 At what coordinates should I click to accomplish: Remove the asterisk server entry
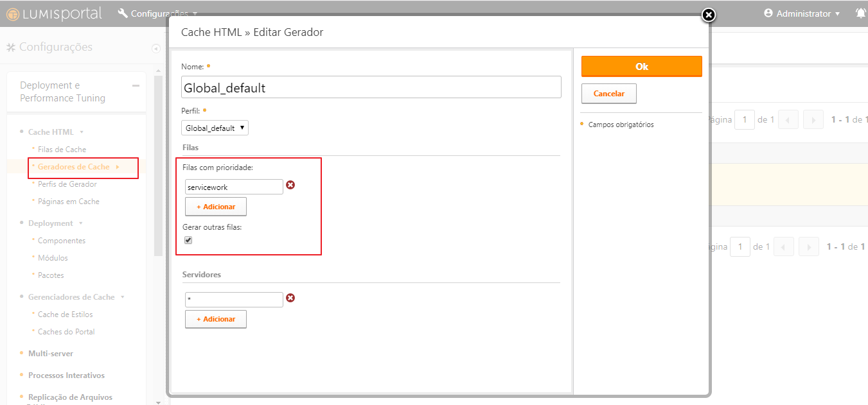pos(290,298)
